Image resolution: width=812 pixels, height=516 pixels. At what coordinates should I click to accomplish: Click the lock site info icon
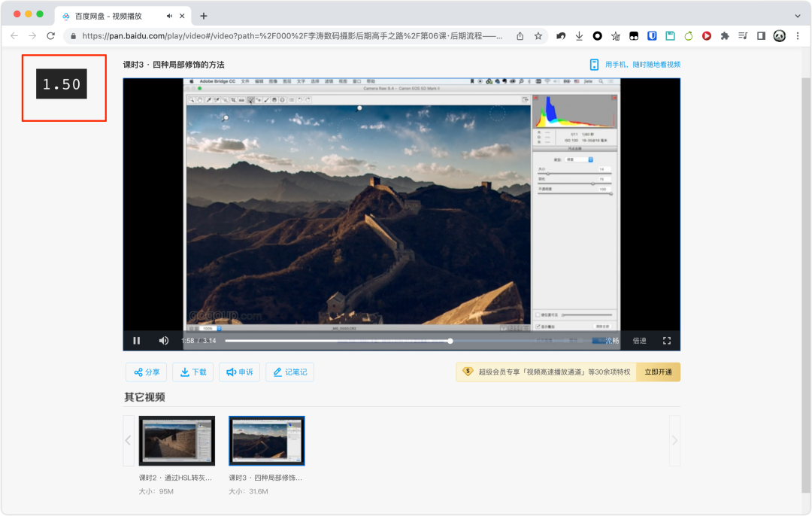(73, 36)
